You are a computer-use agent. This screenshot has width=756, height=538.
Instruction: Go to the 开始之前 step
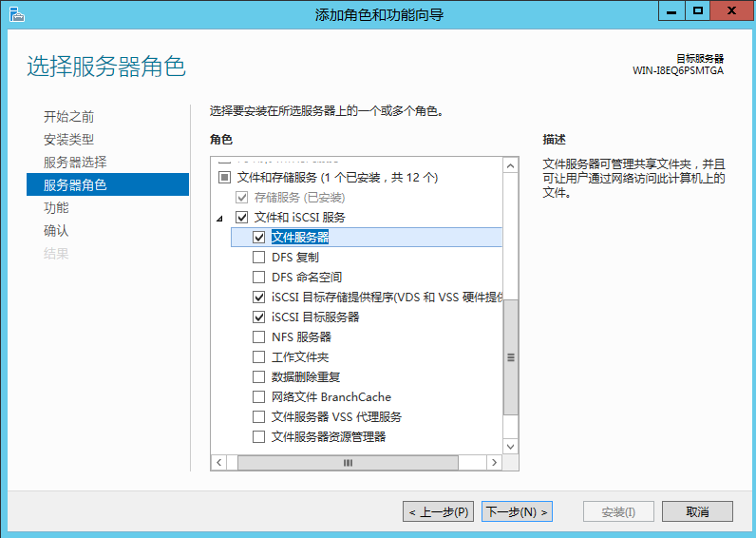(69, 116)
